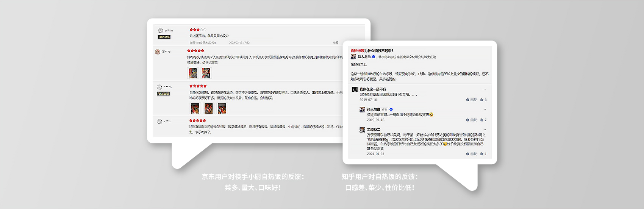Click the PLUS会员 badge under reviewer u***m
The height and width of the screenshot is (209, 644).
tap(164, 37)
